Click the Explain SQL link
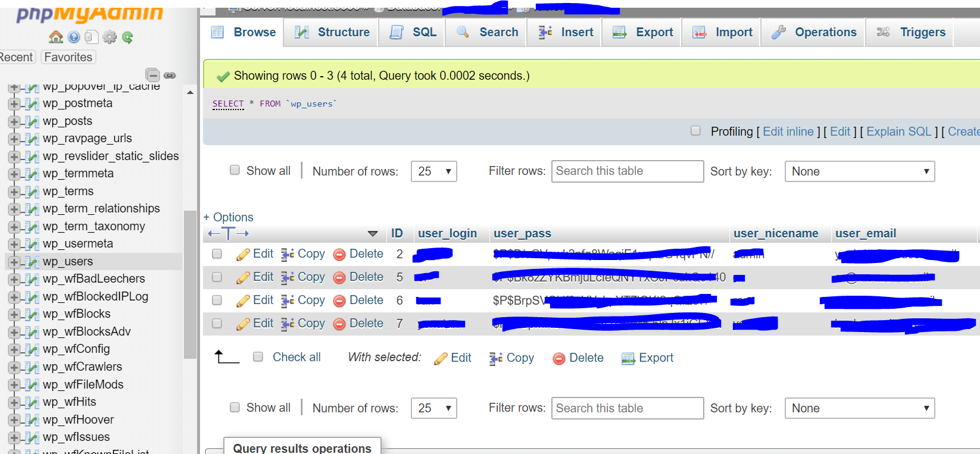 pos(898,131)
